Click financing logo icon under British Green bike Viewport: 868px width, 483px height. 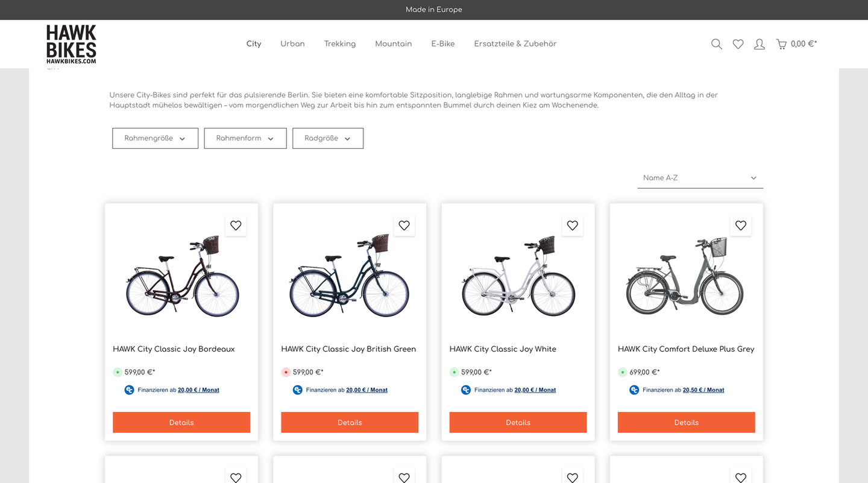(297, 390)
